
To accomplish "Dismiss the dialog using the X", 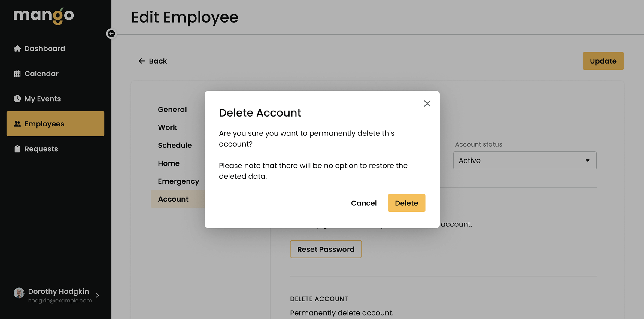I will pos(427,103).
